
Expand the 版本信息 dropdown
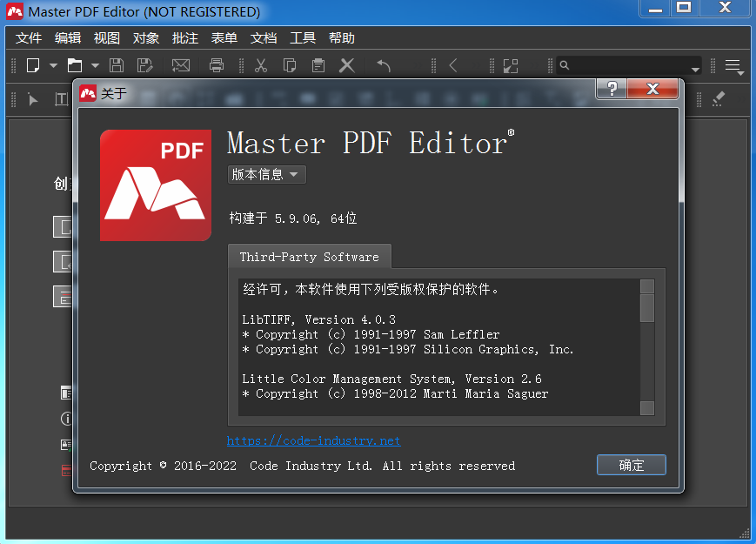point(266,174)
